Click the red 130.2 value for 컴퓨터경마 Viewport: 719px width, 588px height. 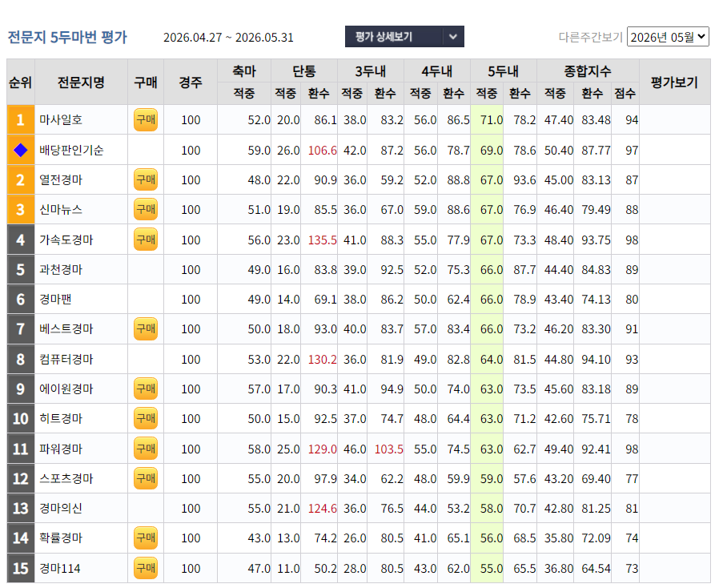323,360
